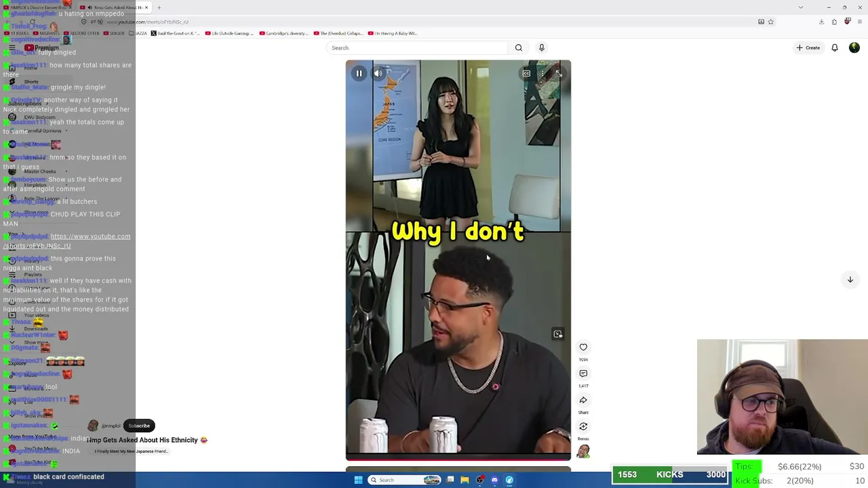Search with your voice microphone
This screenshot has height=488, width=868.
point(541,47)
